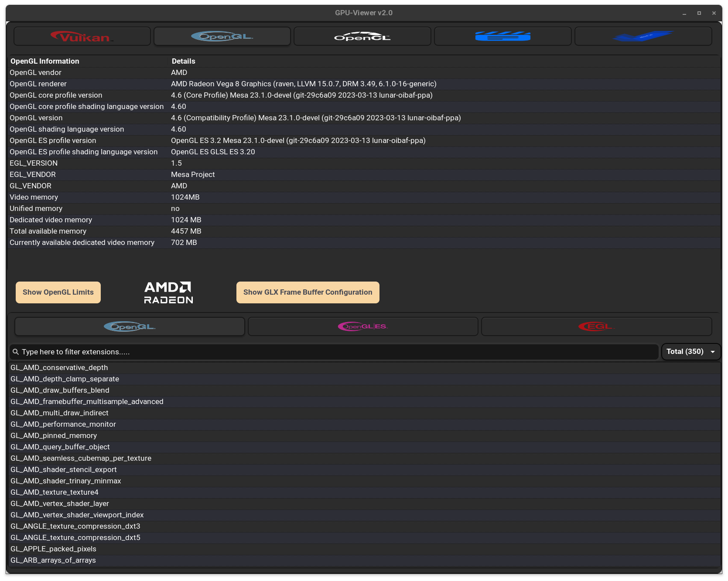728x581 pixels.
Task: Click Show OpenGL Limits button
Action: tap(58, 292)
